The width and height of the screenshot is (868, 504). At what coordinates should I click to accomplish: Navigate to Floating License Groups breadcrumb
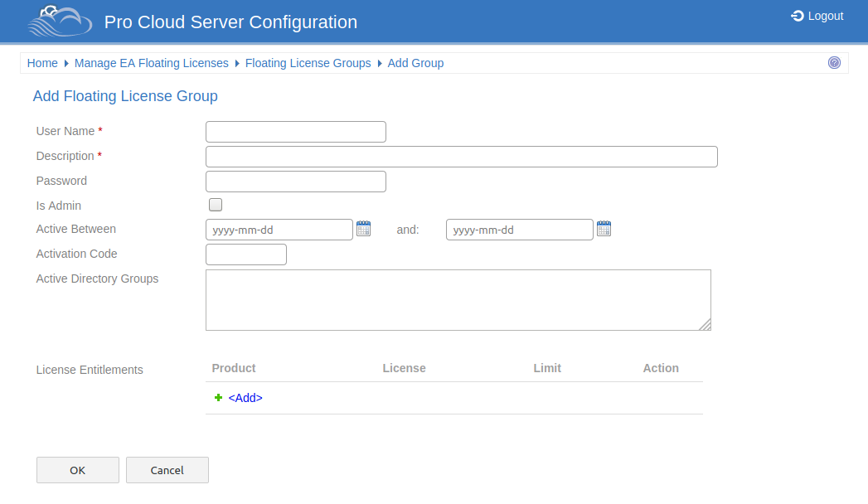308,63
